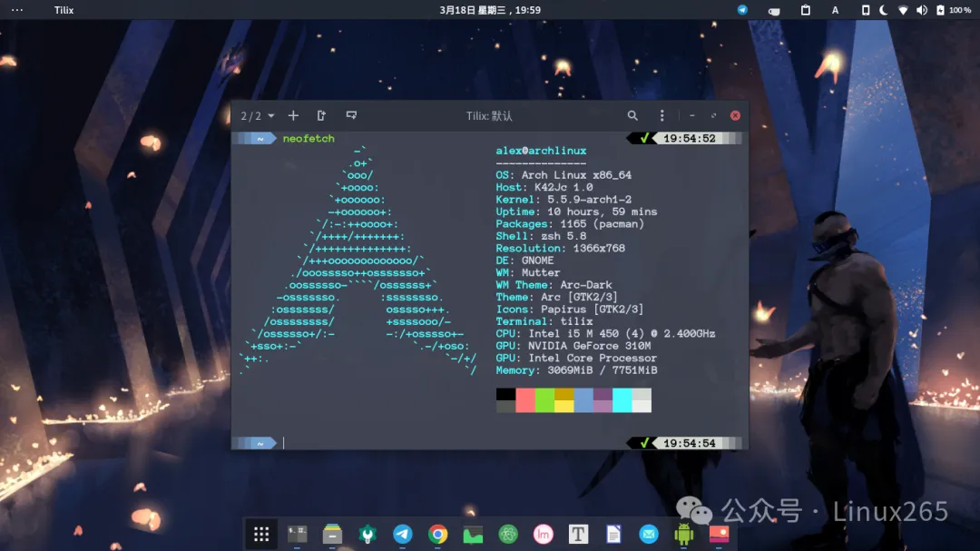This screenshot has height=551, width=980.
Task: Open the phone GSConnect indicator
Action: click(x=865, y=10)
